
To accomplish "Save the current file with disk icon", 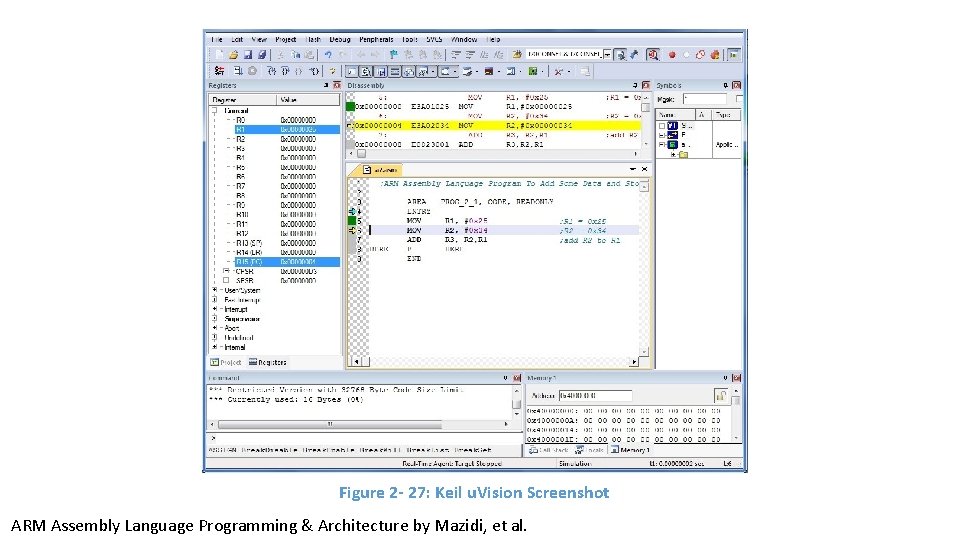I will (248, 54).
